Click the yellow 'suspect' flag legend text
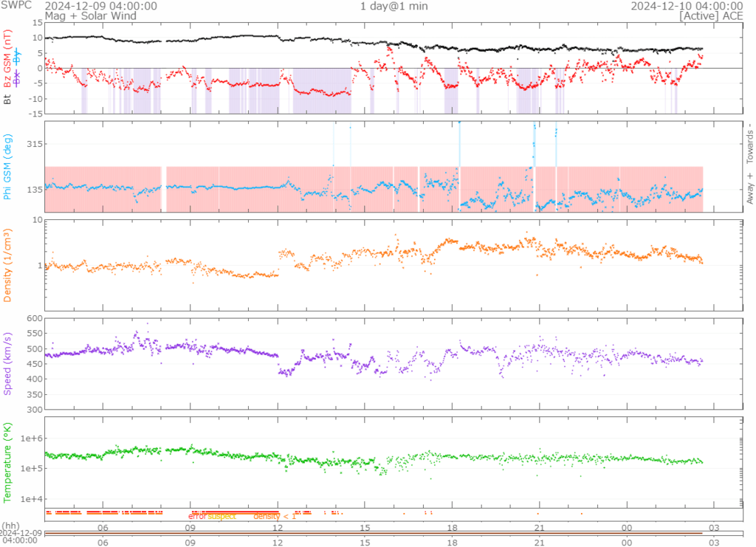This screenshot has width=756, height=547. point(221,516)
